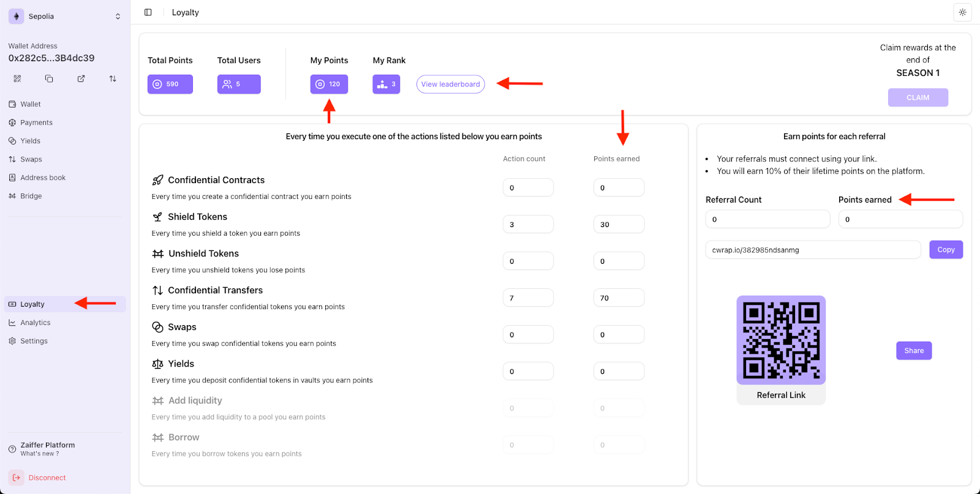980x494 pixels.
Task: Click the Borrow icon
Action: pos(157,437)
